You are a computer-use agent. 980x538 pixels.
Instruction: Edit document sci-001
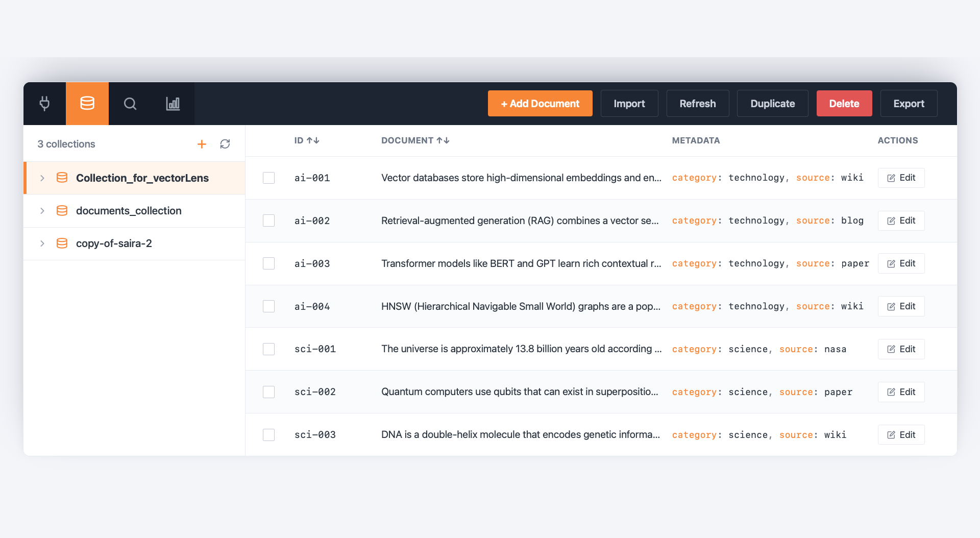click(x=901, y=349)
